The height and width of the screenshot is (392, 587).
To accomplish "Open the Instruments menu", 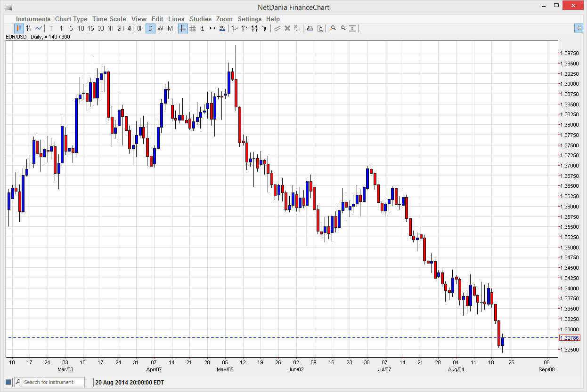I will pyautogui.click(x=33, y=19).
